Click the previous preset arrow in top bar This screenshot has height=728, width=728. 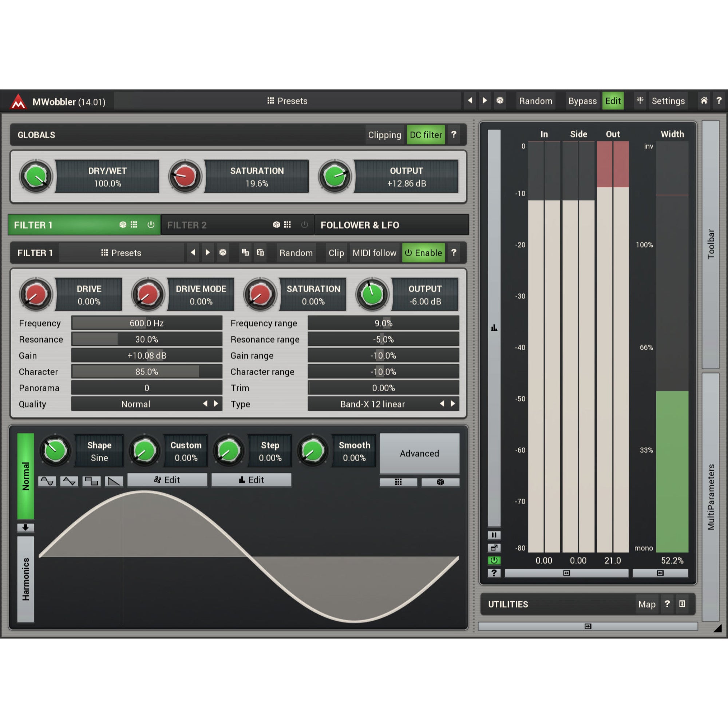pos(470,100)
